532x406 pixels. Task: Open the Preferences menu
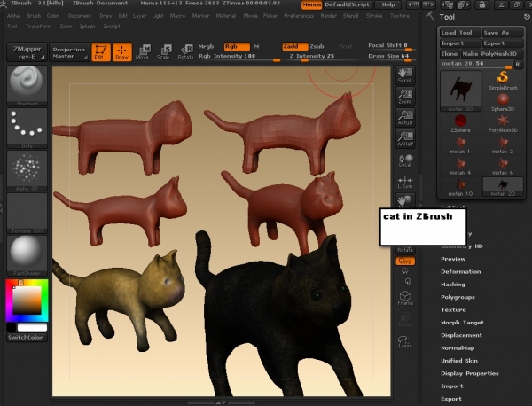(299, 16)
